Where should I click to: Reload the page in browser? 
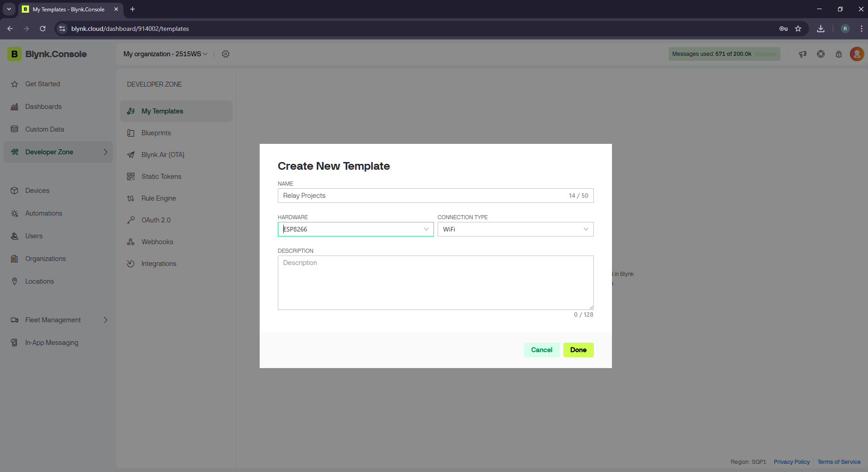pos(43,29)
